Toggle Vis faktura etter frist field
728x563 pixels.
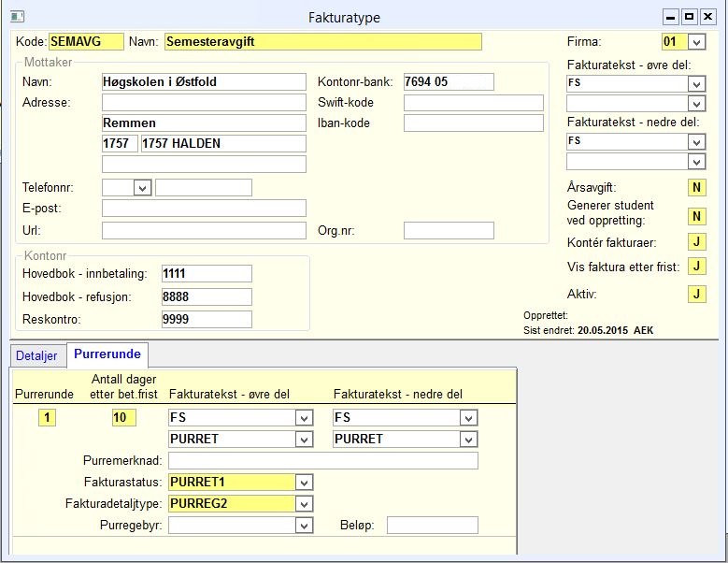696,267
